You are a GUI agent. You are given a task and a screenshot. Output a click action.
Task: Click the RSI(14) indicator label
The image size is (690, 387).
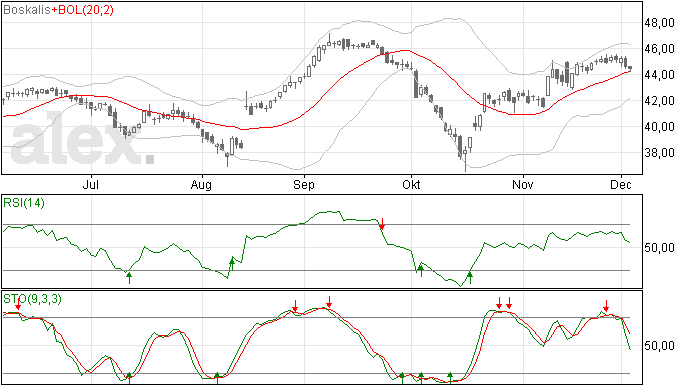click(24, 203)
